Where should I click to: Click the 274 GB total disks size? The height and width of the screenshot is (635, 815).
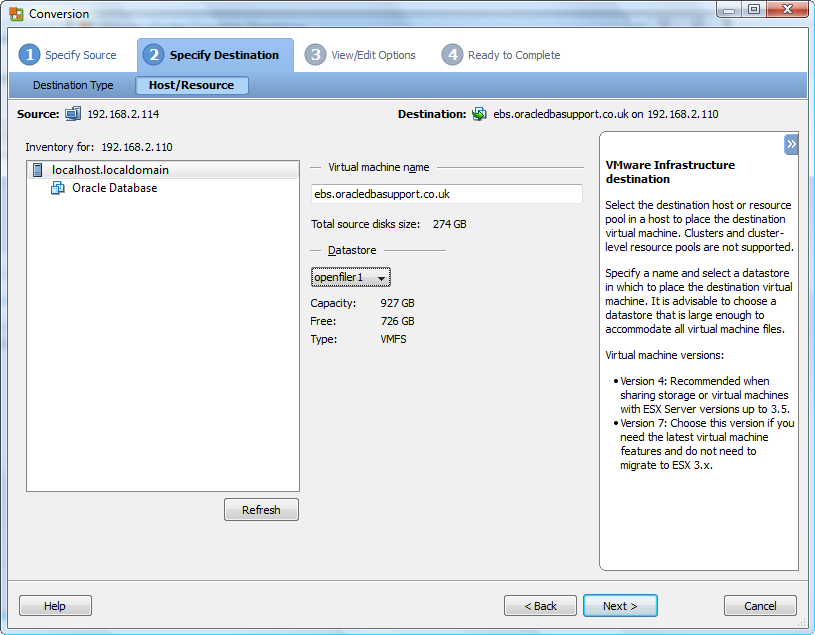click(450, 224)
